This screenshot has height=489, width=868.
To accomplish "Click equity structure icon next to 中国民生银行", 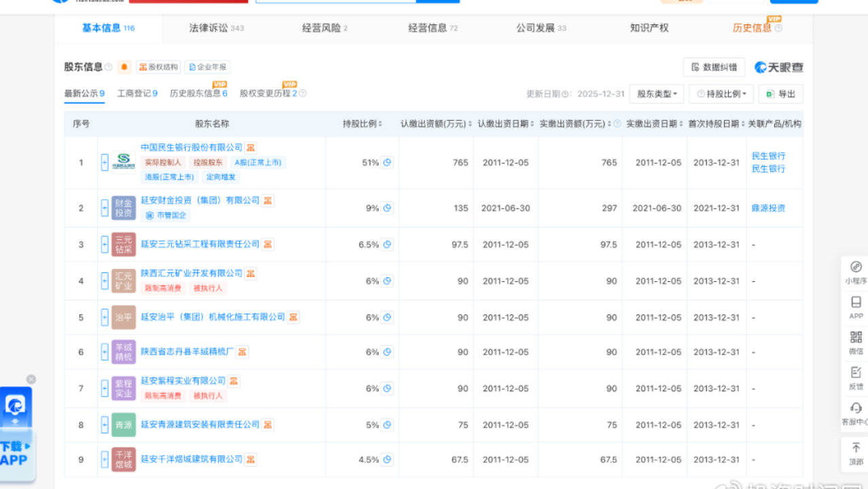I will [251, 147].
